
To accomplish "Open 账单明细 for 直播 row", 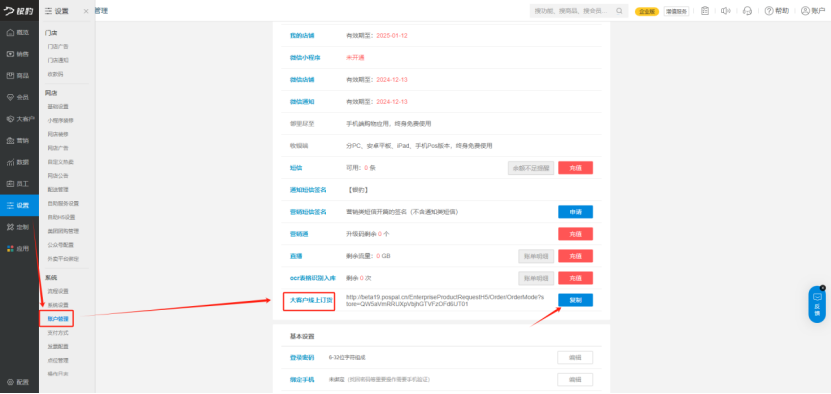I will point(536,256).
